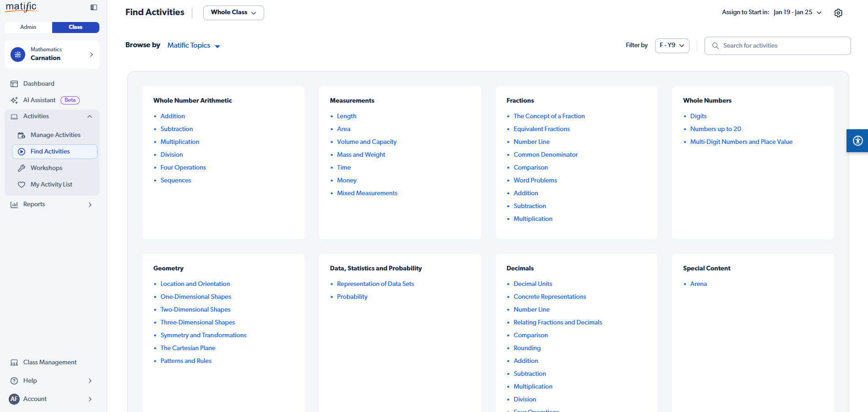Go to My Activity List
Viewport: 868px width, 412px height.
(51, 184)
